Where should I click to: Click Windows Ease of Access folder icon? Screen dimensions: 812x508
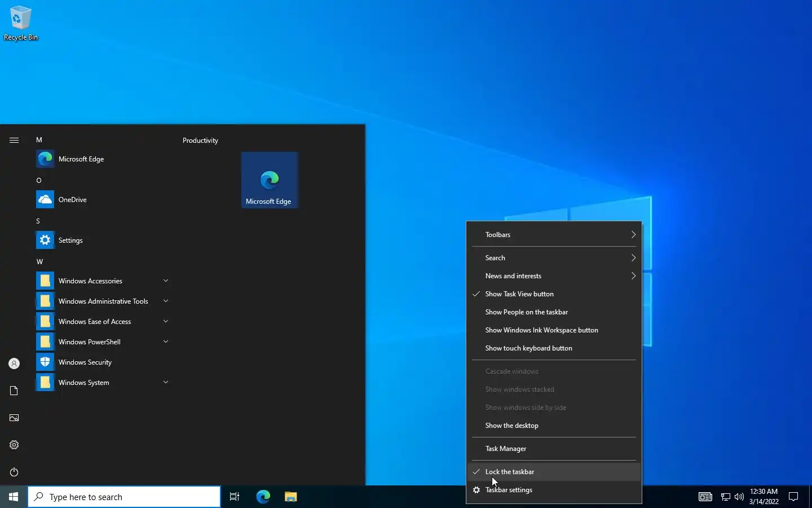(x=45, y=321)
